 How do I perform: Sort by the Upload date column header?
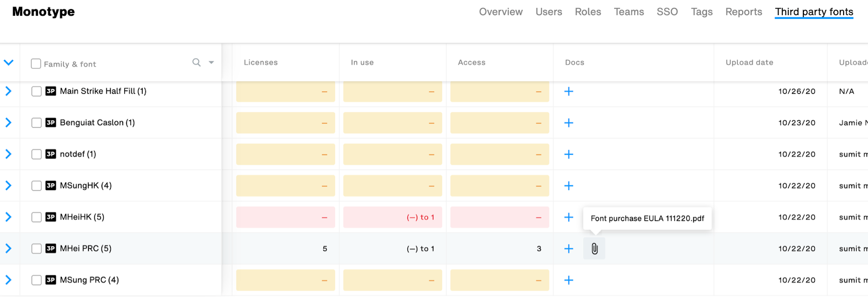750,62
